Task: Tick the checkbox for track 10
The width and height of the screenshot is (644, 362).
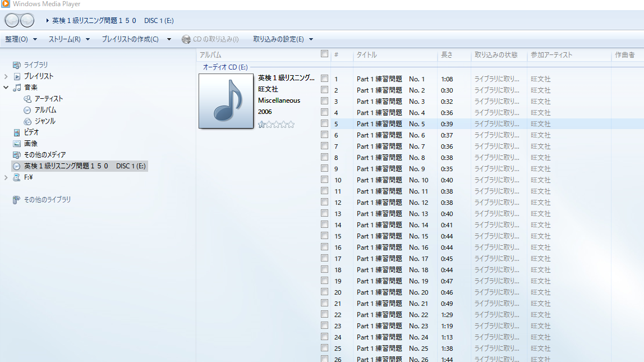Action: [x=324, y=180]
